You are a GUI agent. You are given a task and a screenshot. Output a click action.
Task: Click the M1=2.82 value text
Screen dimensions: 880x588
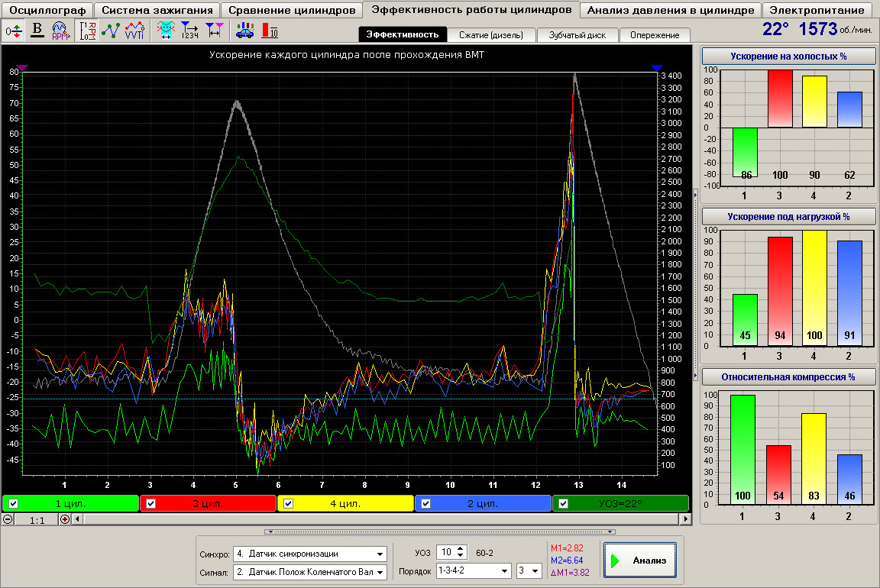click(567, 548)
